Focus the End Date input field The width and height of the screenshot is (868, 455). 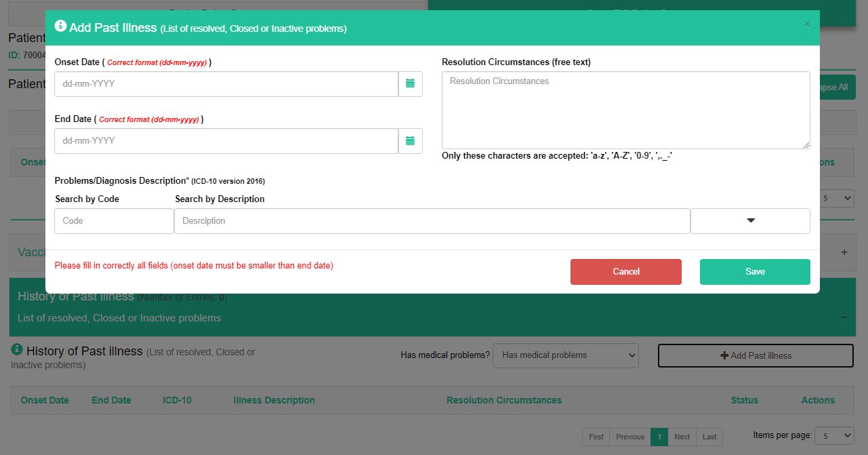pos(226,141)
